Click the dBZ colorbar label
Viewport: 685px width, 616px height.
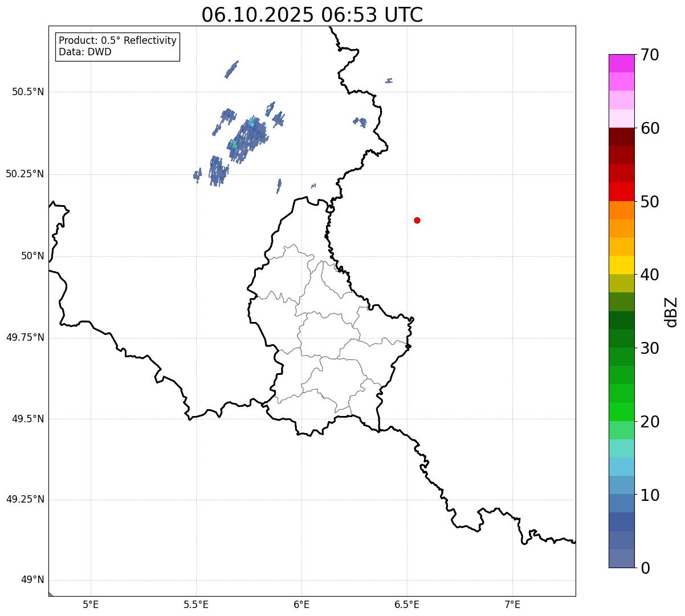[671, 312]
